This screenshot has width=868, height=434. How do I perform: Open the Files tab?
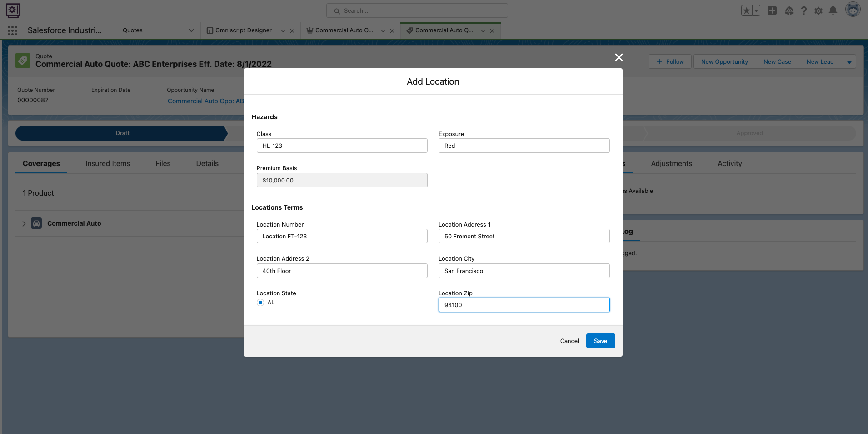(x=163, y=164)
